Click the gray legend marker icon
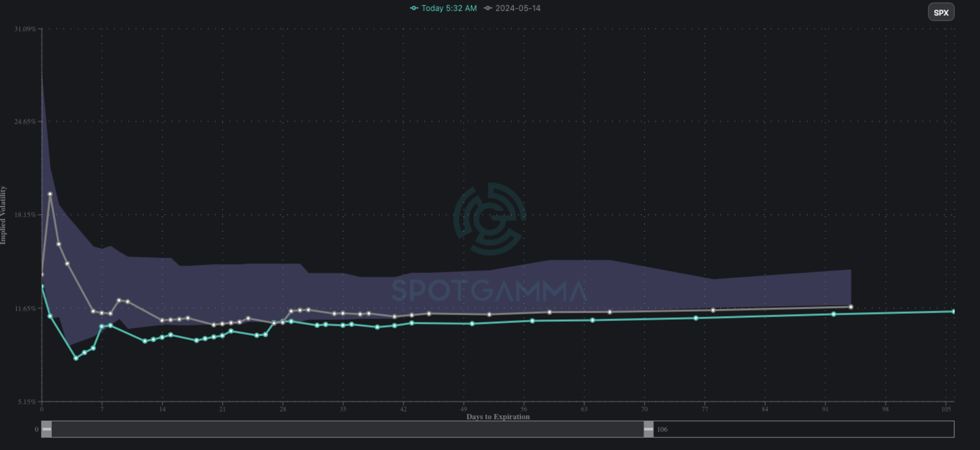This screenshot has width=980, height=450. (488, 8)
